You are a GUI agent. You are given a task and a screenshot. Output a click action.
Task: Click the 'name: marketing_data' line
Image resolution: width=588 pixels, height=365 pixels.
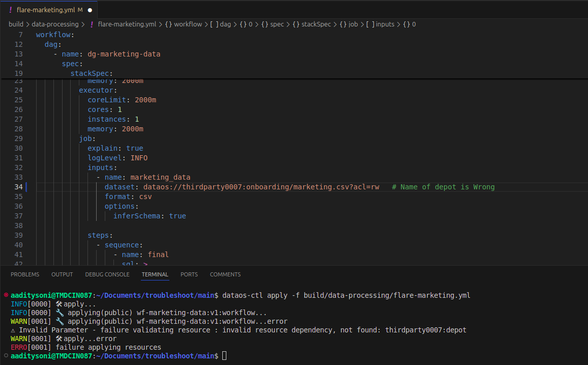tap(143, 178)
